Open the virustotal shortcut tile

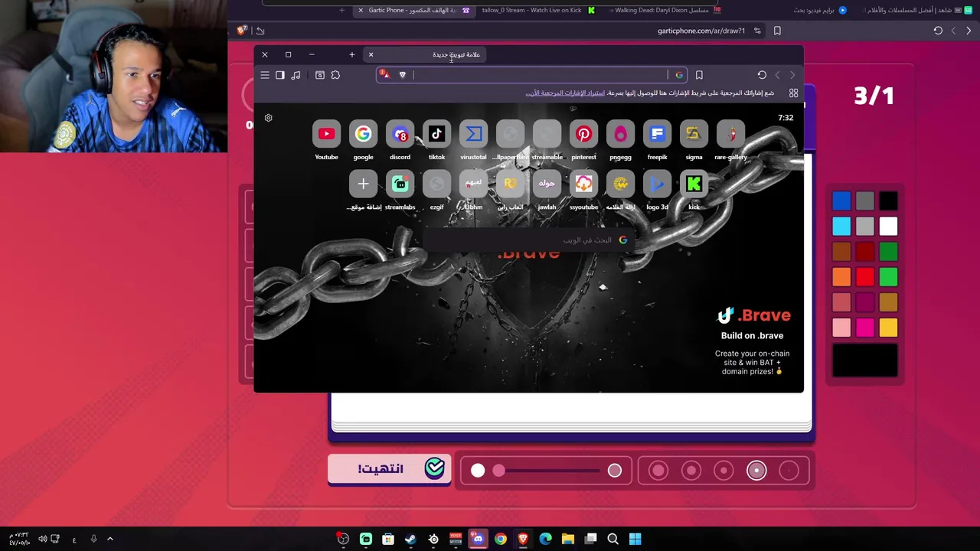473,135
